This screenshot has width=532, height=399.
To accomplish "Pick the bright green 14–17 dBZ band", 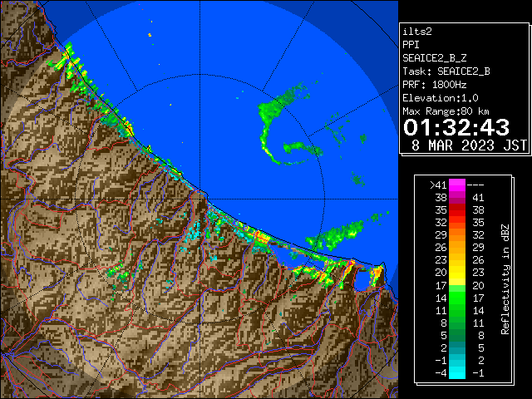I will [x=457, y=298].
